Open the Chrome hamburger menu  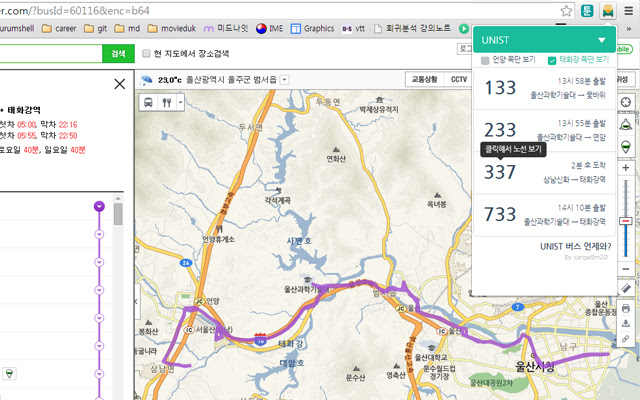630,11
